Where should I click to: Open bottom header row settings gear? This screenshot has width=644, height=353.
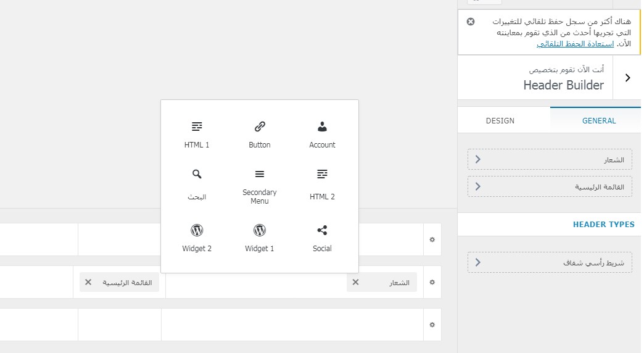pos(432,325)
